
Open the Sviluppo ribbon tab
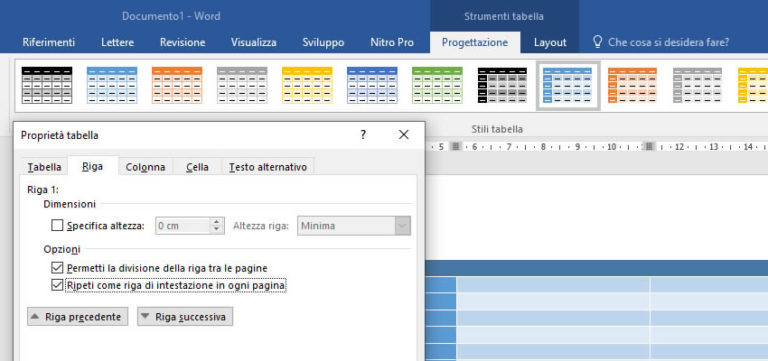pos(323,42)
